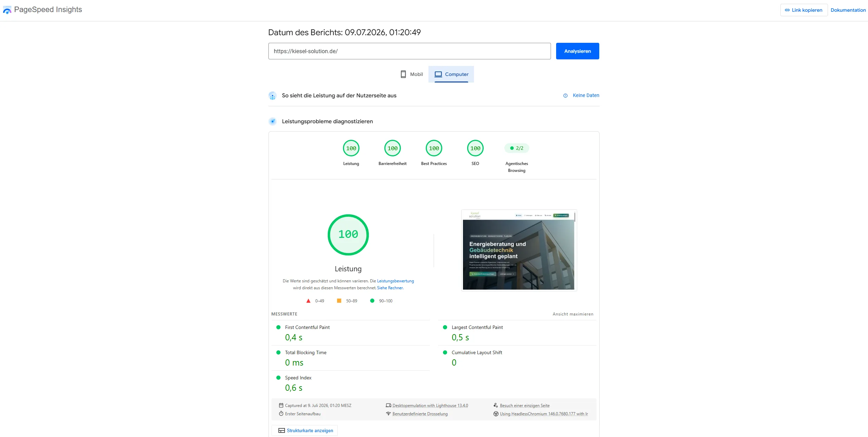Click the Total Blocking Time value 0 ms
This screenshot has height=437, width=868.
click(x=294, y=363)
